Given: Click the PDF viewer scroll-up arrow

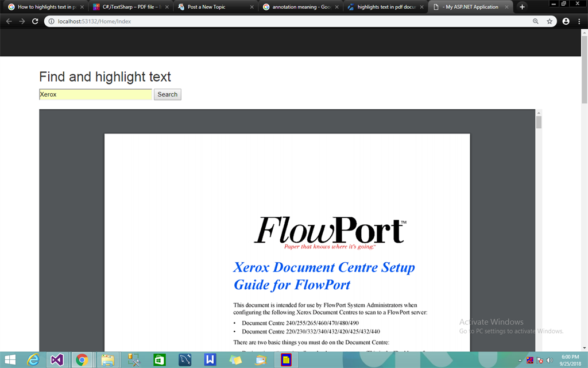Looking at the screenshot, I should [539, 113].
